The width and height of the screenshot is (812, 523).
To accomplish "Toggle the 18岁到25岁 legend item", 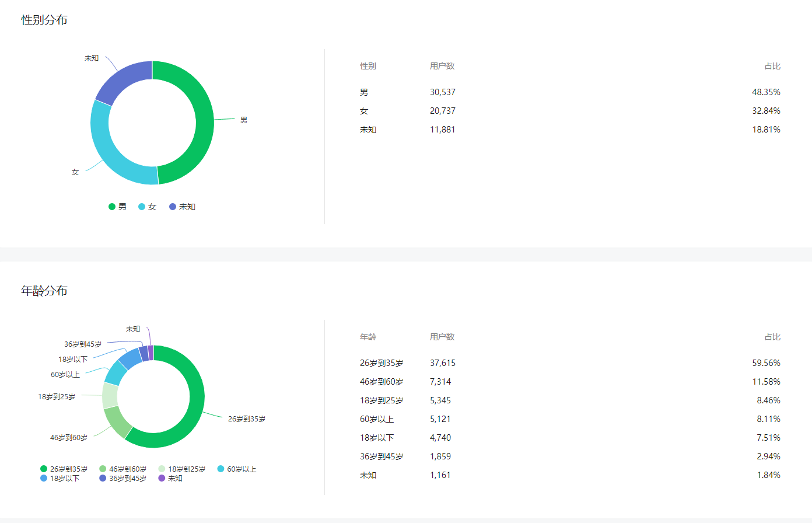I will tap(182, 469).
